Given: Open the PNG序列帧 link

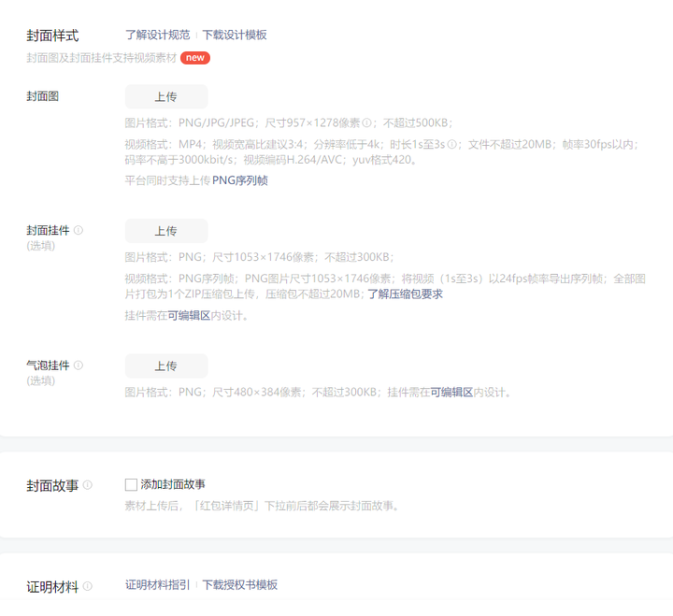Looking at the screenshot, I should click(240, 180).
